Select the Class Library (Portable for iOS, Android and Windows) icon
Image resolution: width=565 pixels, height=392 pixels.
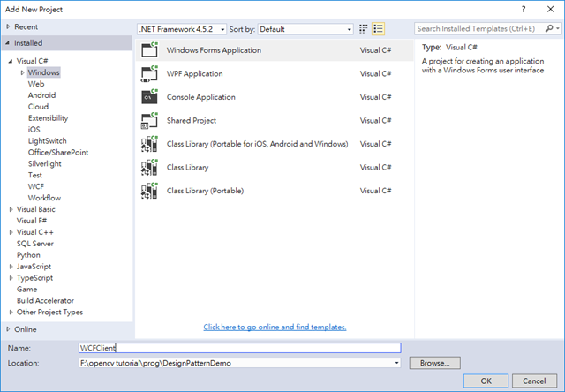(x=149, y=144)
